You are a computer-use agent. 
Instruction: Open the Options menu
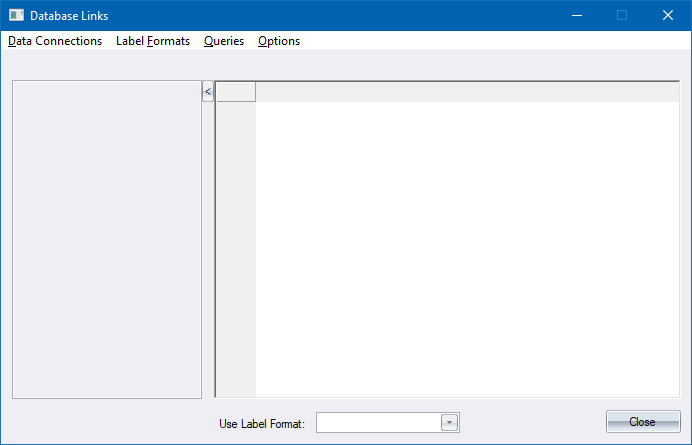tap(279, 41)
